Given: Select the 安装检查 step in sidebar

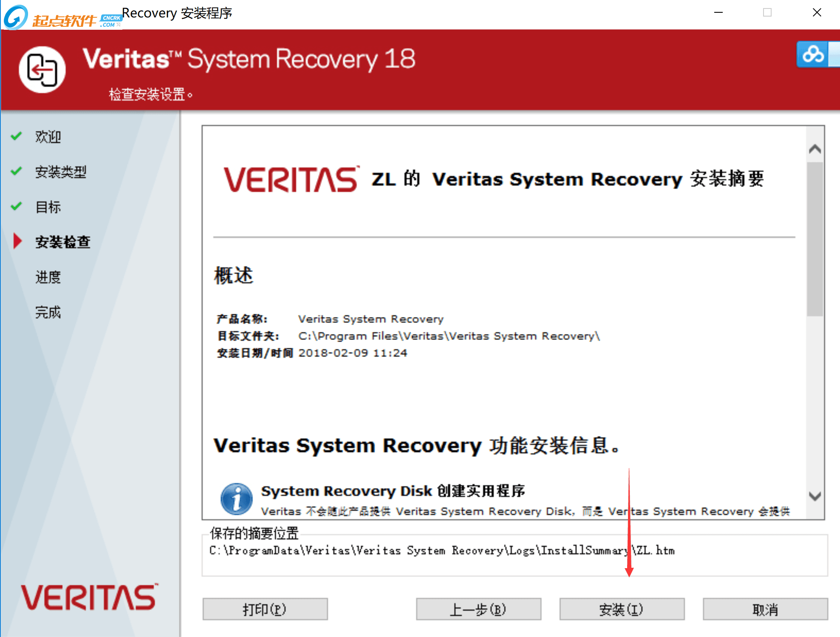Looking at the screenshot, I should pyautogui.click(x=63, y=242).
